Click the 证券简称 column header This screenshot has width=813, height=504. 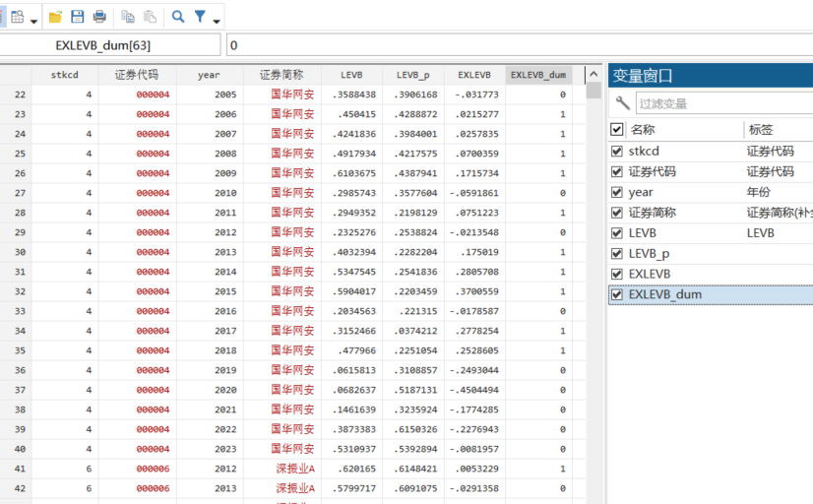[x=281, y=75]
